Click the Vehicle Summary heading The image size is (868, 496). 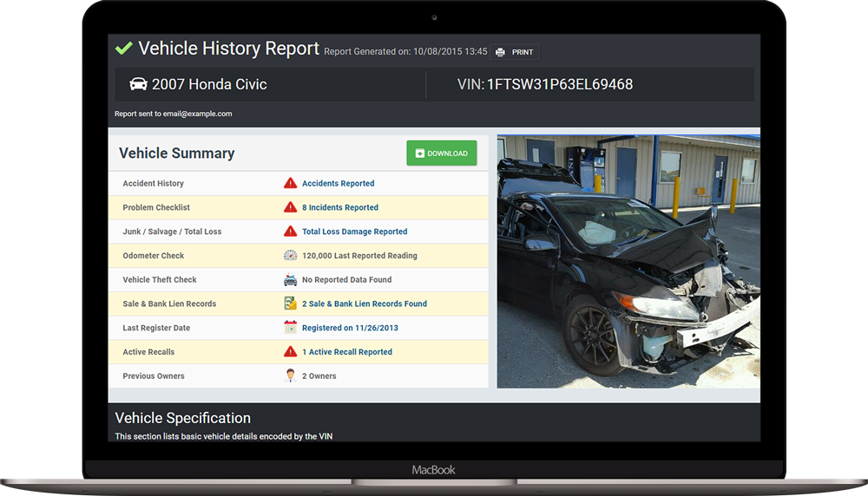177,153
